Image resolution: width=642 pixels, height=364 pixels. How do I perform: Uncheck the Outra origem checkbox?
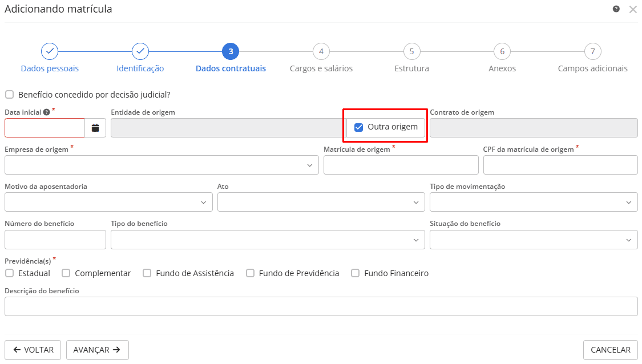(359, 127)
